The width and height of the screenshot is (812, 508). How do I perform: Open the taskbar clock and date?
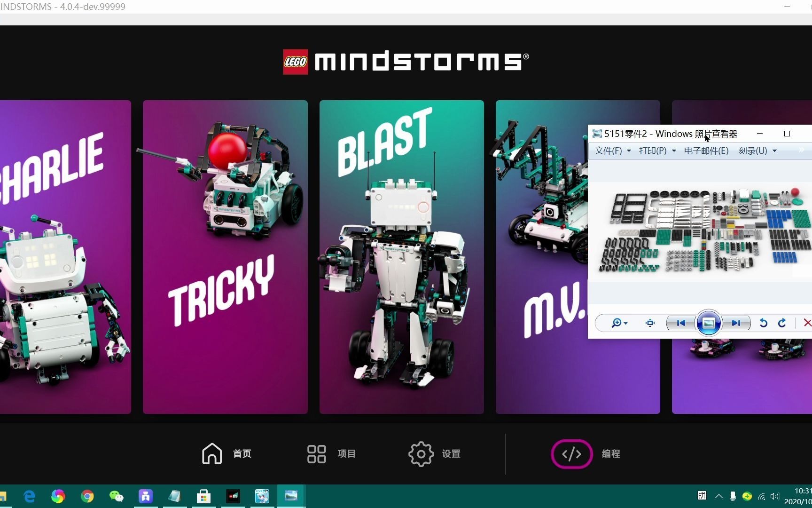[x=798, y=496]
